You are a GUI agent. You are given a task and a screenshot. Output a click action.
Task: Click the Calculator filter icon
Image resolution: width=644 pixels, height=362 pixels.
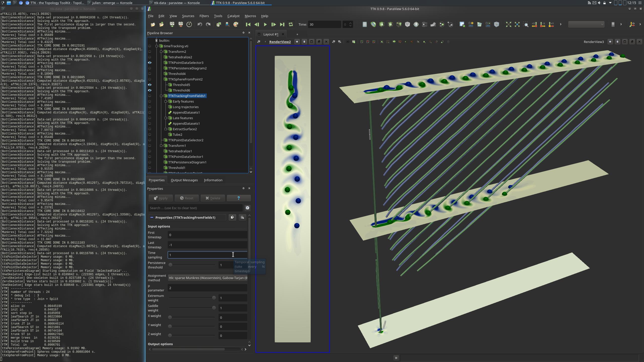click(365, 24)
